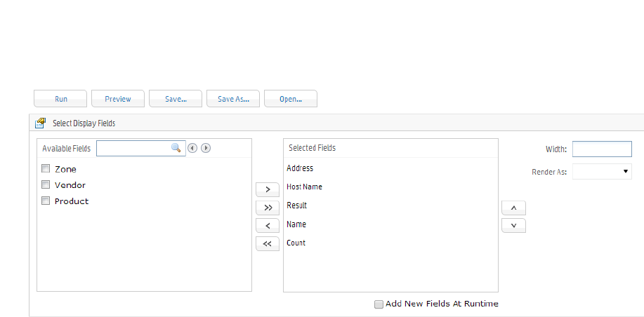Toggle Add New Fields At Runtime
Image resolution: width=644 pixels, height=317 pixels.
(x=379, y=304)
